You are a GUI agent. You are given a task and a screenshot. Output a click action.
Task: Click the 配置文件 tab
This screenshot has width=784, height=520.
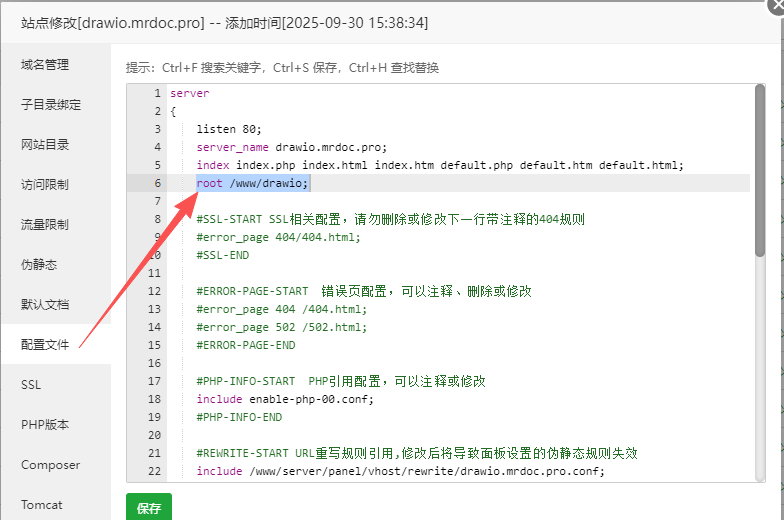pos(45,345)
